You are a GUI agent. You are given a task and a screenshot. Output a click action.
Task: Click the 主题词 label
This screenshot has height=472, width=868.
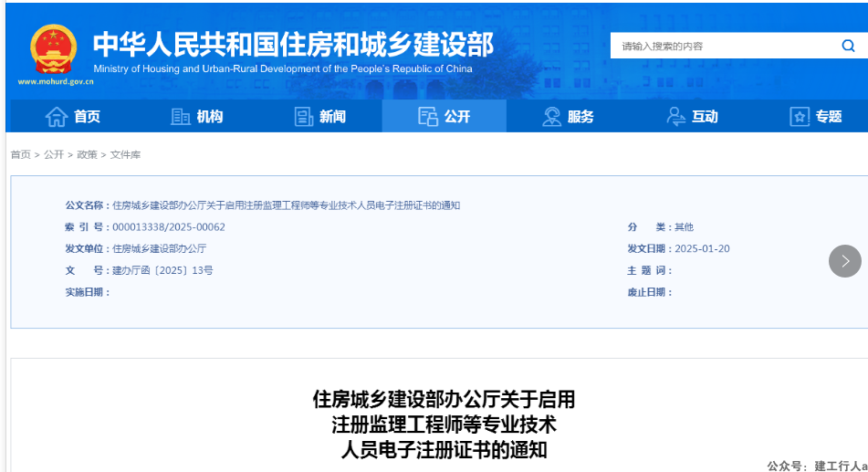[x=649, y=270]
